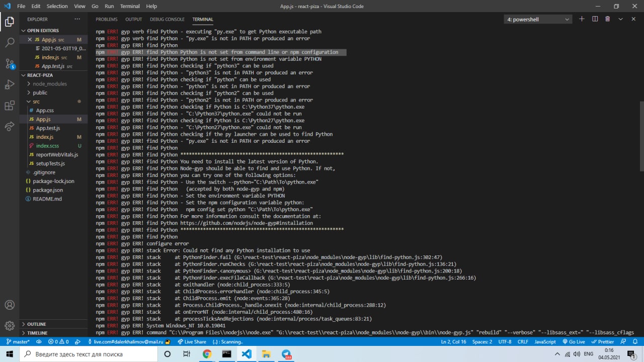Open the Extensions view

click(x=10, y=106)
